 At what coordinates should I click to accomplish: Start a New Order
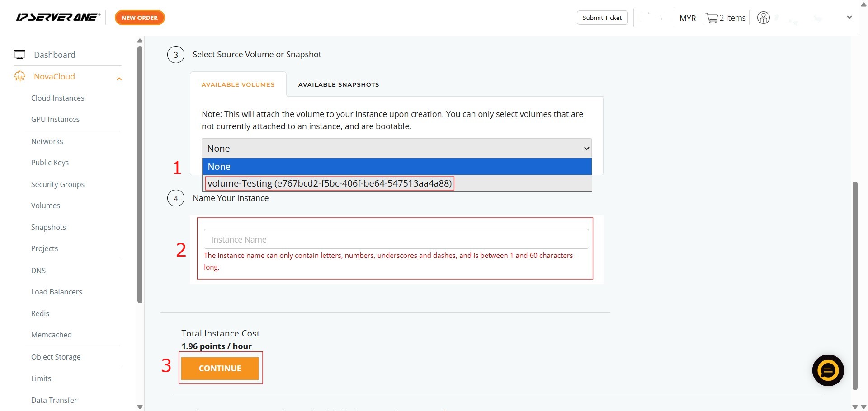(x=140, y=18)
